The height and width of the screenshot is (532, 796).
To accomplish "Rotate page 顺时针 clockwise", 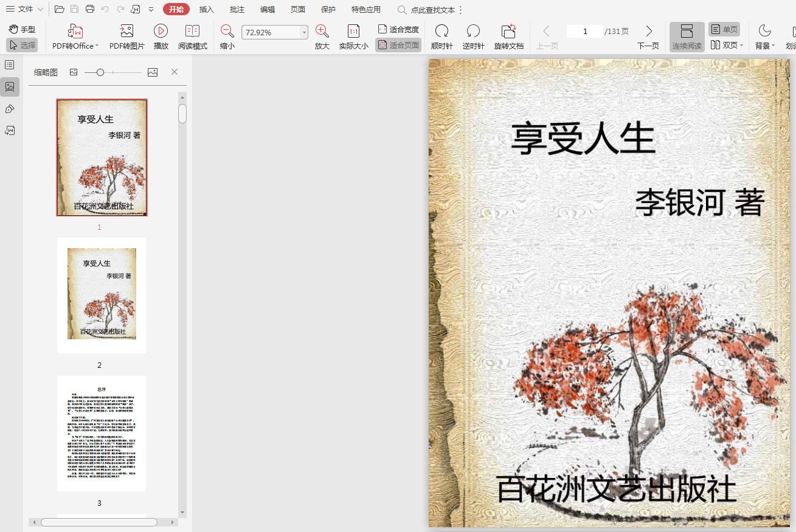I will pos(442,37).
